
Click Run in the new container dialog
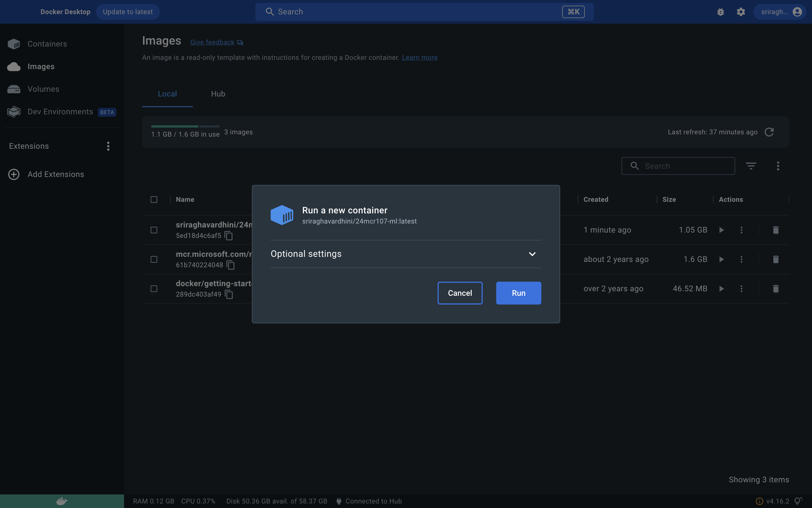pyautogui.click(x=518, y=293)
